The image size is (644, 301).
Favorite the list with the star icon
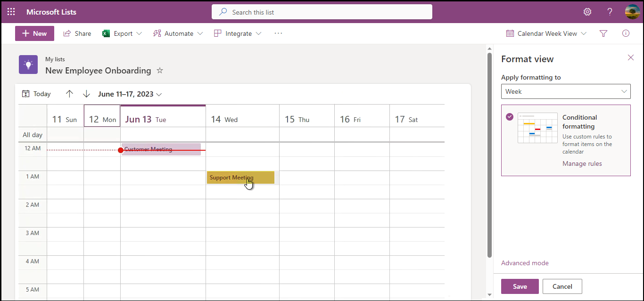point(160,71)
